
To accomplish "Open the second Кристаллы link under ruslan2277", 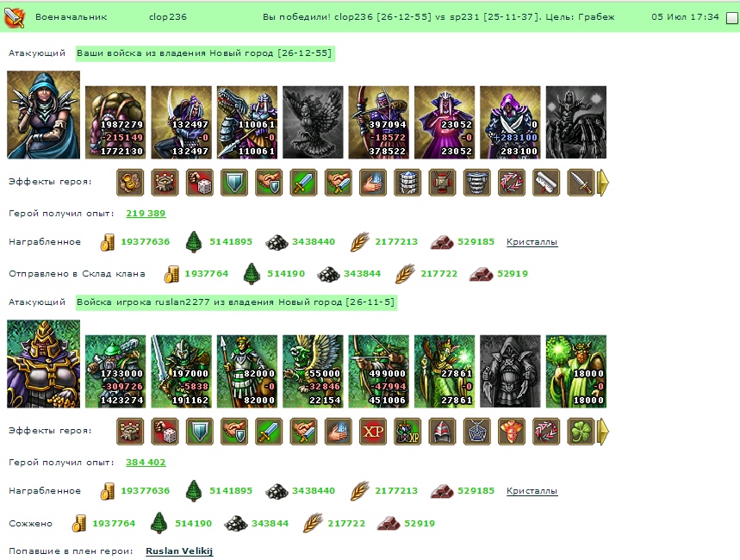I will (x=532, y=490).
